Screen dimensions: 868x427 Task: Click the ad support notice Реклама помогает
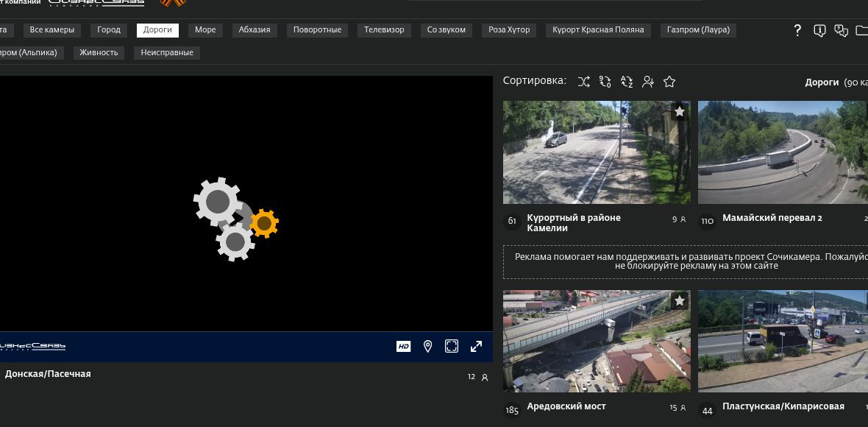pyautogui.click(x=686, y=261)
